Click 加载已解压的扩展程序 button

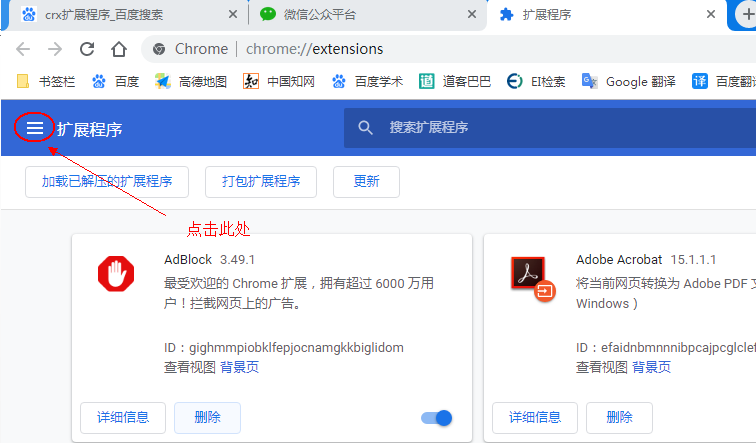pyautogui.click(x=107, y=182)
